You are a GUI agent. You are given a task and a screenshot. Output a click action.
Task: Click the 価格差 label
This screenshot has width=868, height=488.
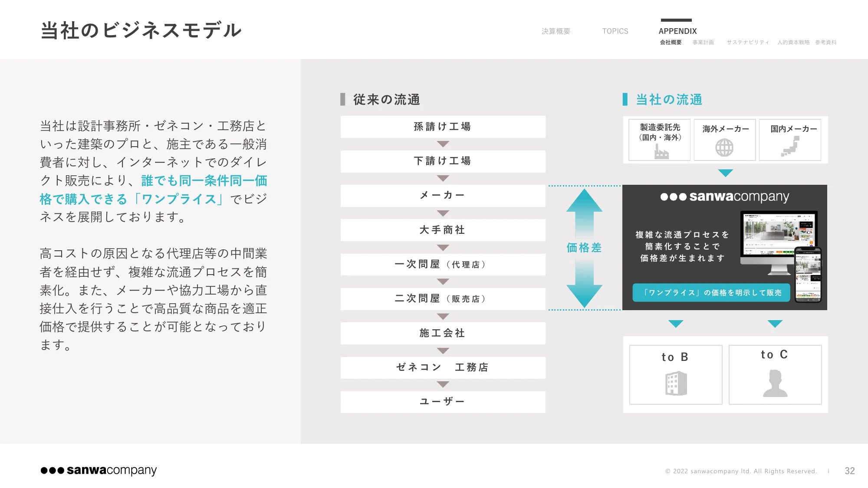584,248
